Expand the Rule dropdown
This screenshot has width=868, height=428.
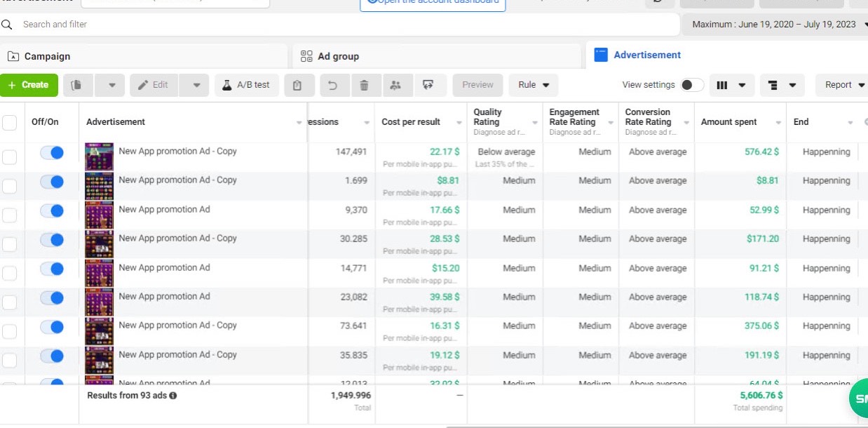[534, 85]
